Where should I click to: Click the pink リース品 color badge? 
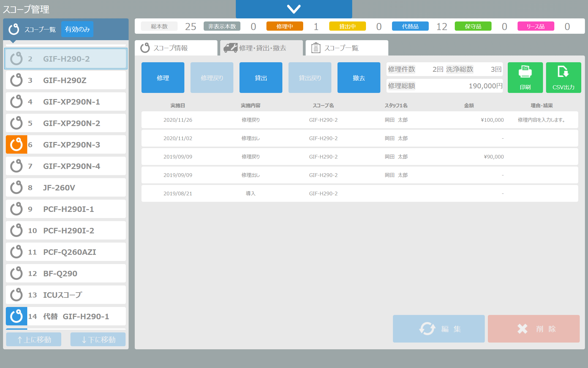[x=536, y=26]
